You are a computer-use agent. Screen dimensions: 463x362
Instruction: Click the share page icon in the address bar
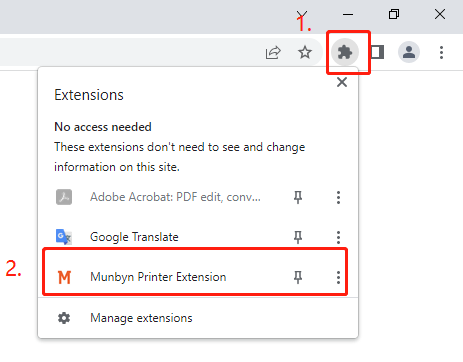pos(273,52)
